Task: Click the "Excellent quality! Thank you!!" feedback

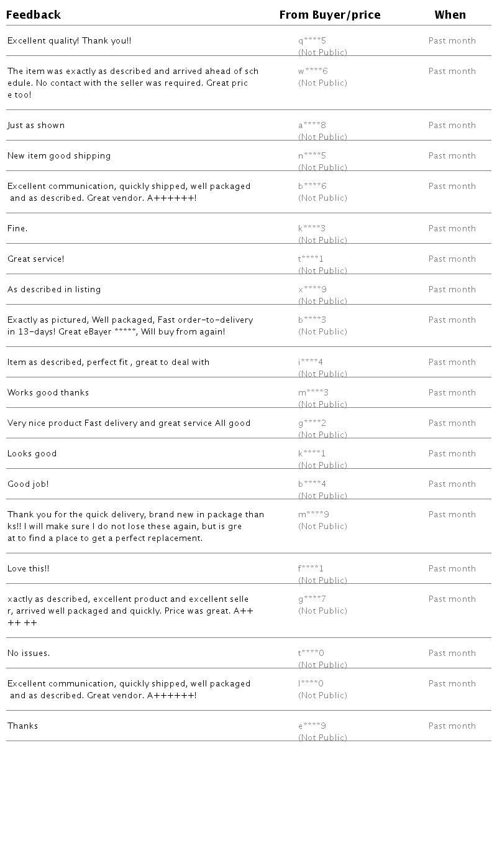Action: pyautogui.click(x=69, y=41)
